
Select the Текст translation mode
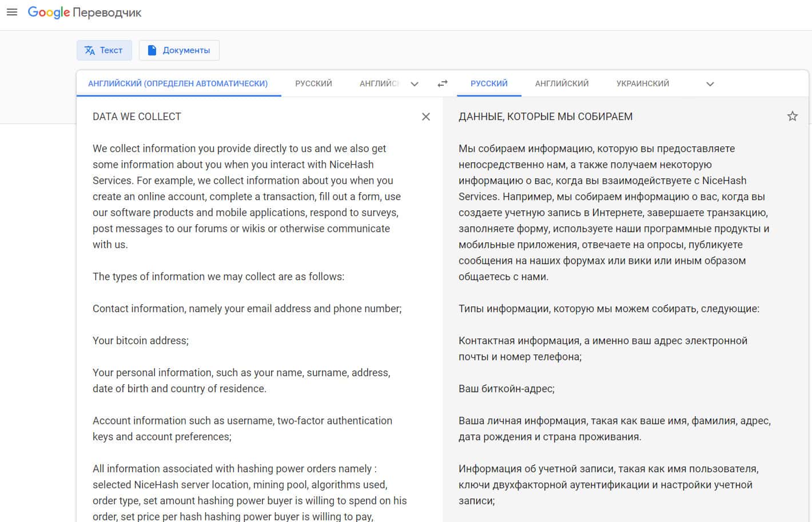tap(104, 50)
